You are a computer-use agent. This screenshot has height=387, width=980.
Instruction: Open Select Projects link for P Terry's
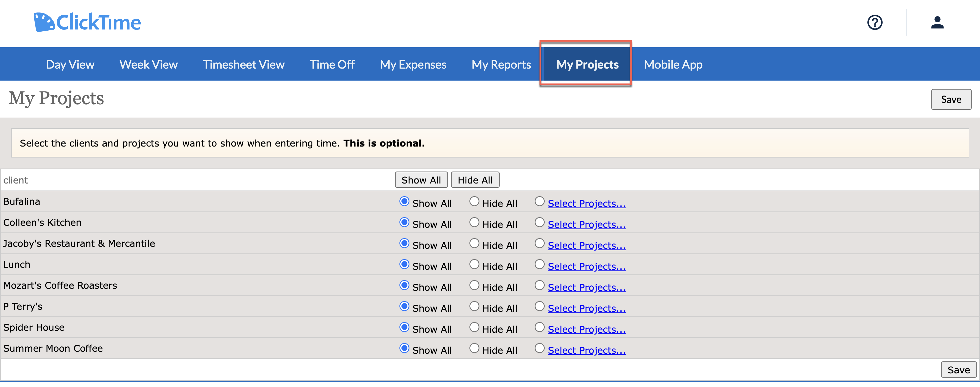click(x=587, y=308)
